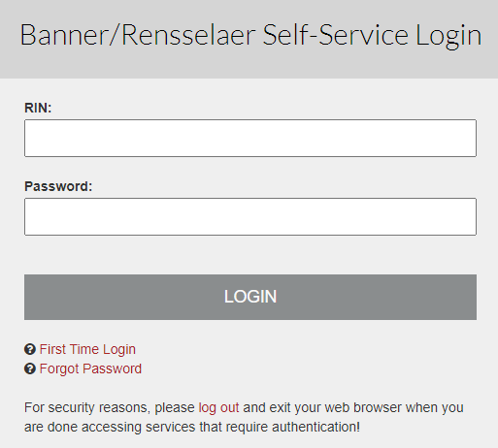Follow the Forgot Password link

pos(90,368)
